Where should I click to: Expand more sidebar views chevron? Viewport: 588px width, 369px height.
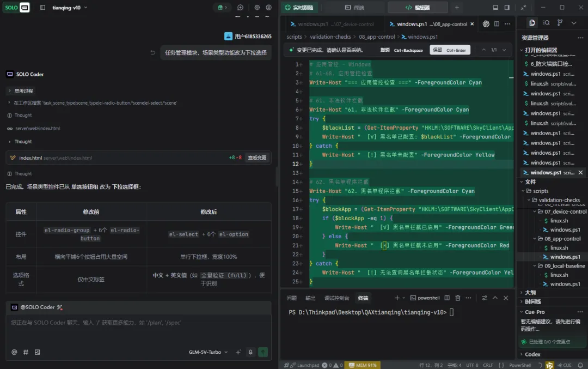[574, 23]
